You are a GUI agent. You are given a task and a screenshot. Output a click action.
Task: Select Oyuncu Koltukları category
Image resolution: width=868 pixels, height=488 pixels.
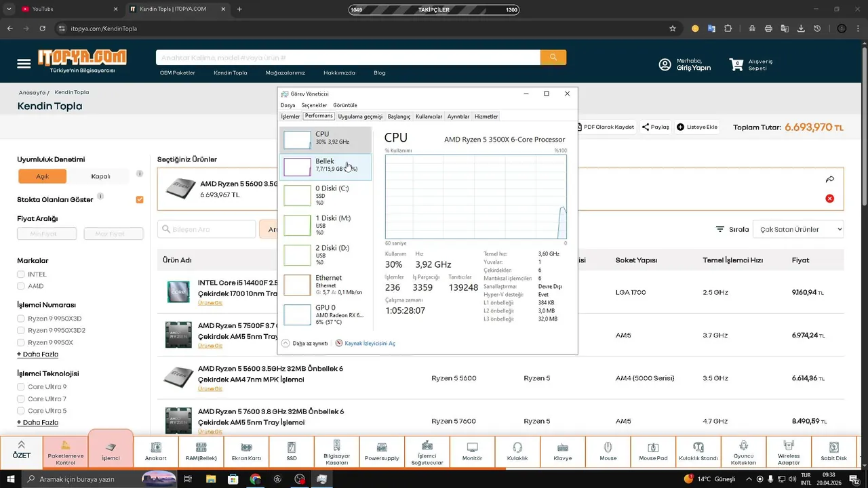[x=744, y=452]
